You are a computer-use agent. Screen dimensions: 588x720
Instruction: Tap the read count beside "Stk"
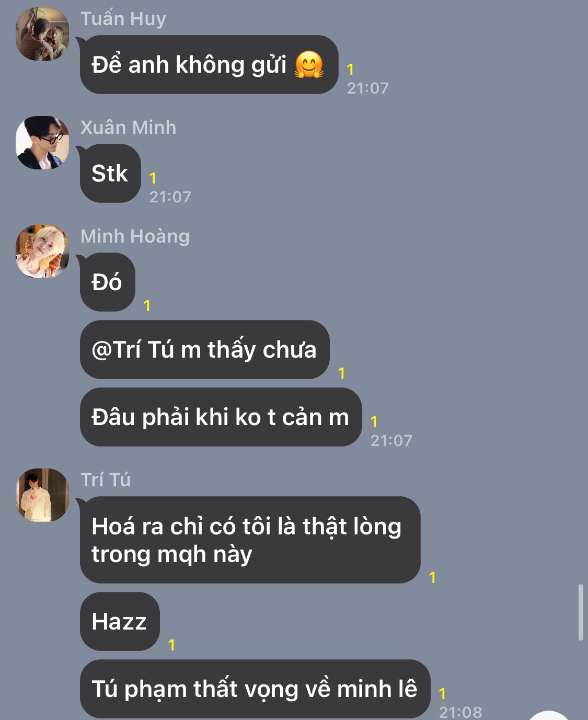point(153,178)
